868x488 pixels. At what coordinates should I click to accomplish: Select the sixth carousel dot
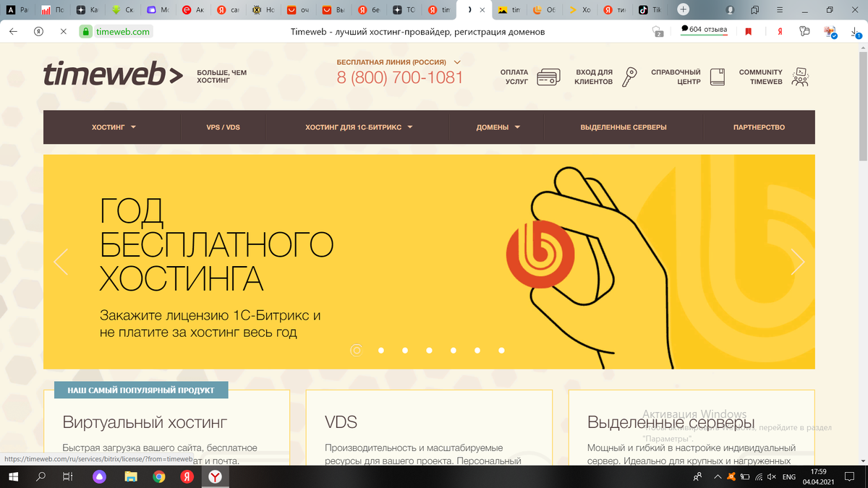tap(477, 350)
